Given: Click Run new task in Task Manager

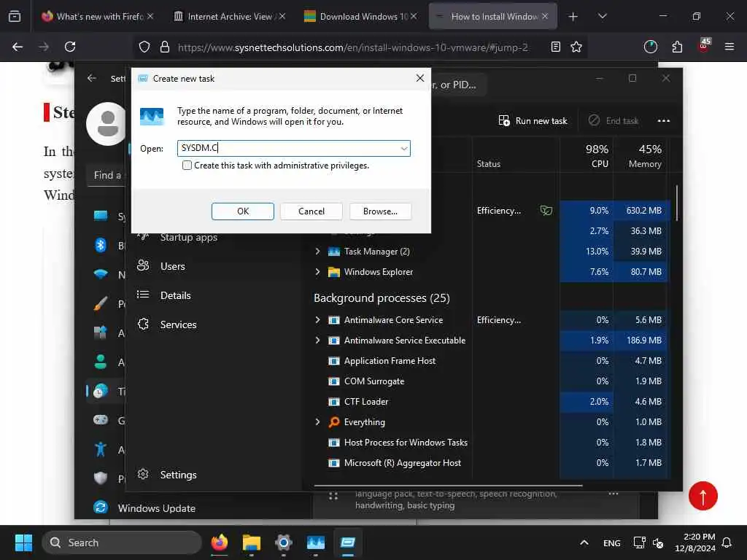Looking at the screenshot, I should pyautogui.click(x=533, y=120).
